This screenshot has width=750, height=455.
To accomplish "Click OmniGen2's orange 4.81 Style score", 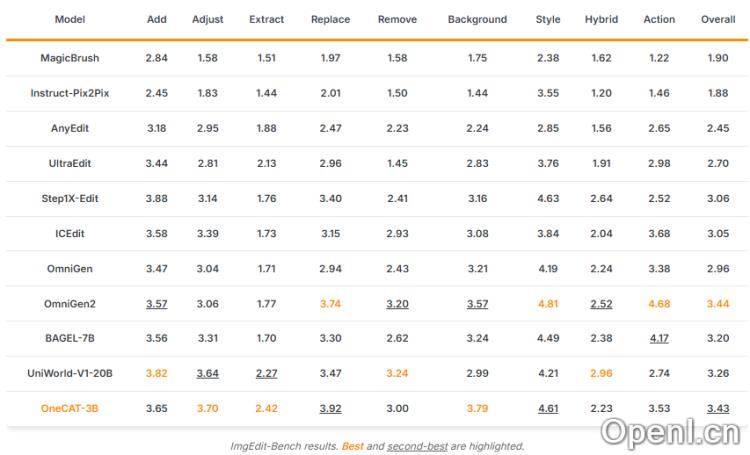I will click(x=548, y=303).
